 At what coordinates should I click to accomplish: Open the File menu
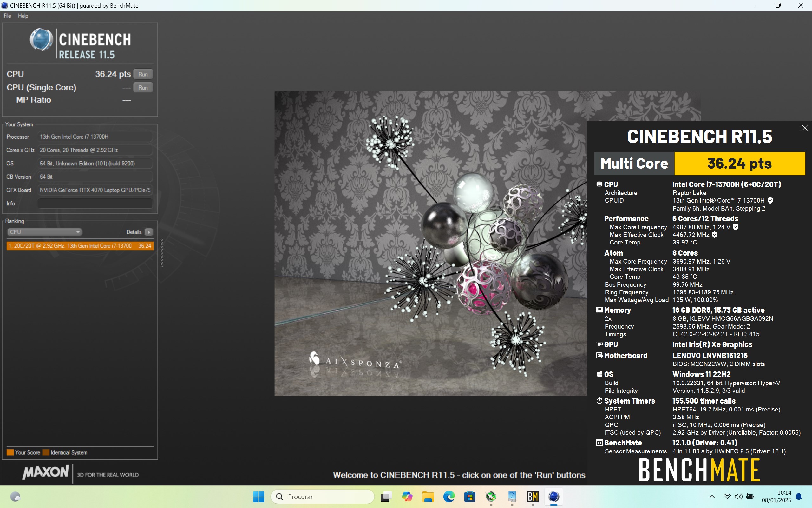[x=7, y=16]
